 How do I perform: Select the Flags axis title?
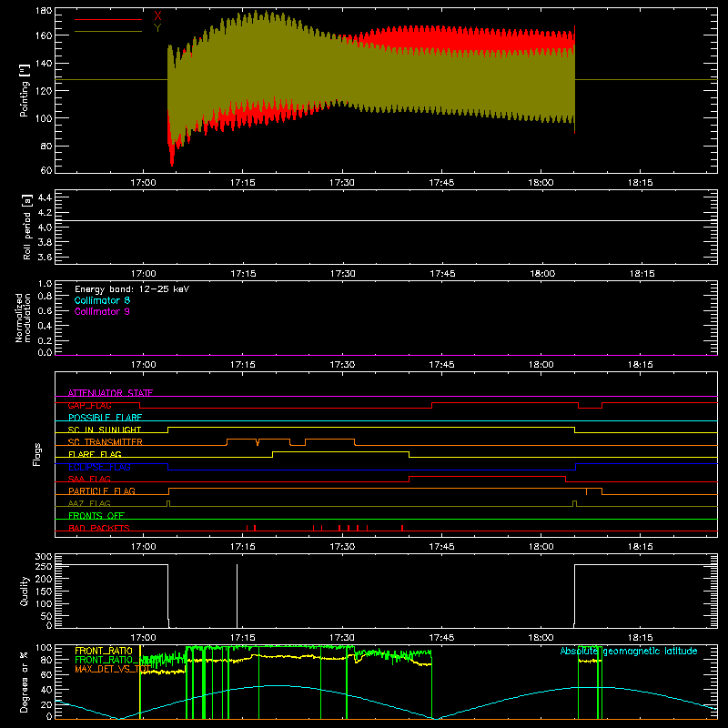(x=36, y=454)
